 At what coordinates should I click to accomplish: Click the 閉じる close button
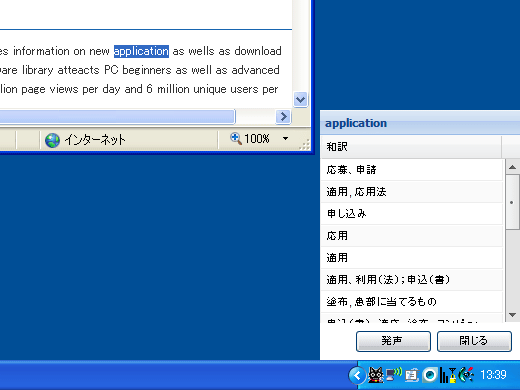point(474,341)
